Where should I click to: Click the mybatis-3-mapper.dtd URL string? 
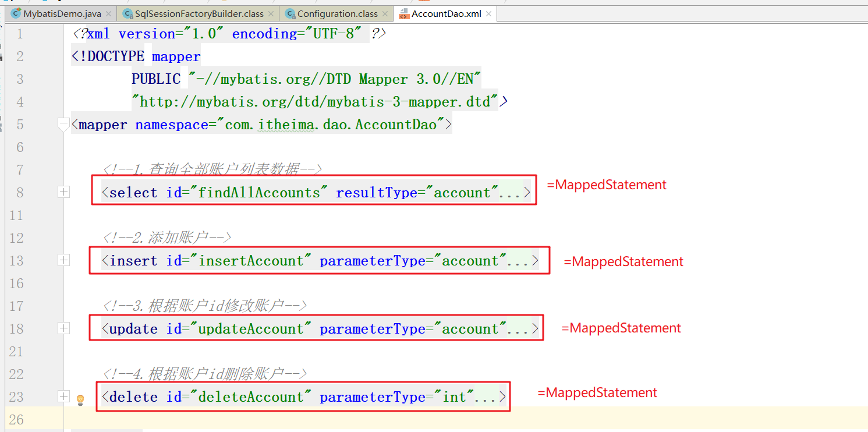(315, 102)
